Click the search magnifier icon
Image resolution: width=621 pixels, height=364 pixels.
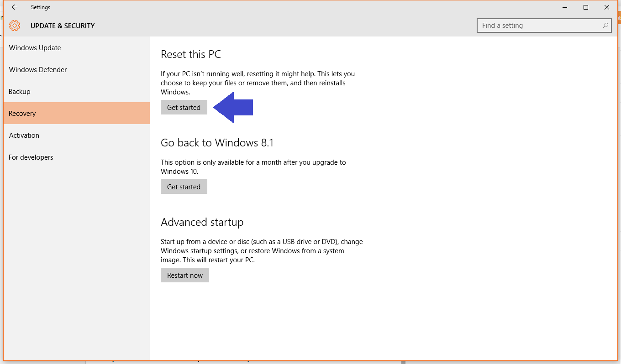click(605, 26)
